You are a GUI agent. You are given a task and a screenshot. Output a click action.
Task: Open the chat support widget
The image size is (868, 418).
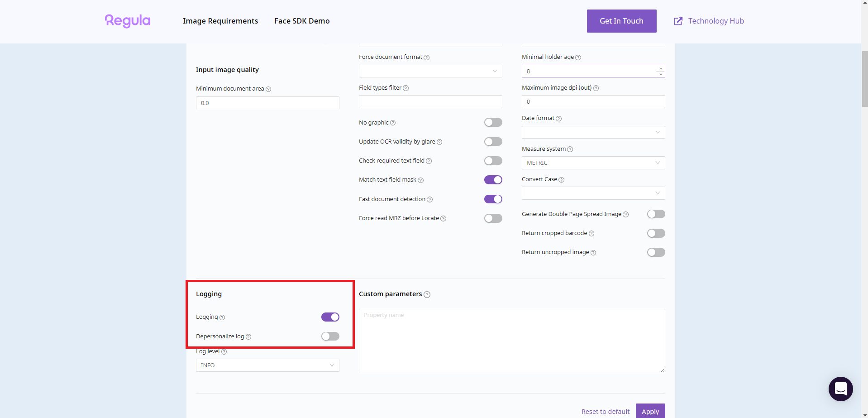point(840,389)
